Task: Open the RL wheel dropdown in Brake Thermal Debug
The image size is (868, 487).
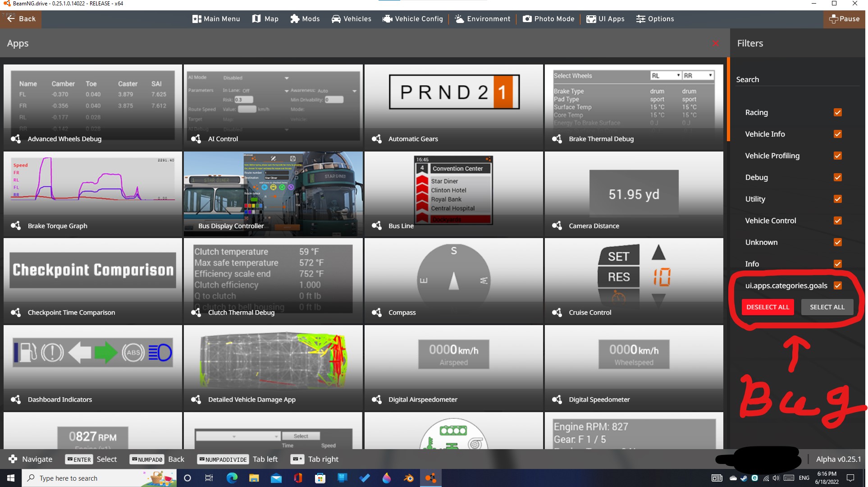Action: [x=666, y=76]
